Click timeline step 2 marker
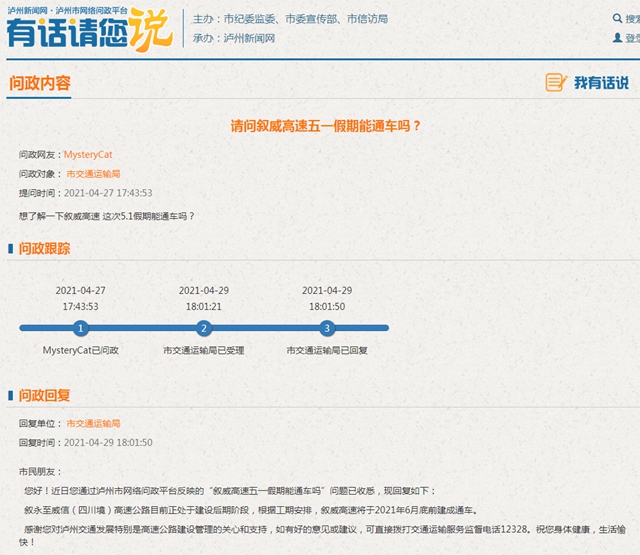The image size is (640, 555). [204, 328]
